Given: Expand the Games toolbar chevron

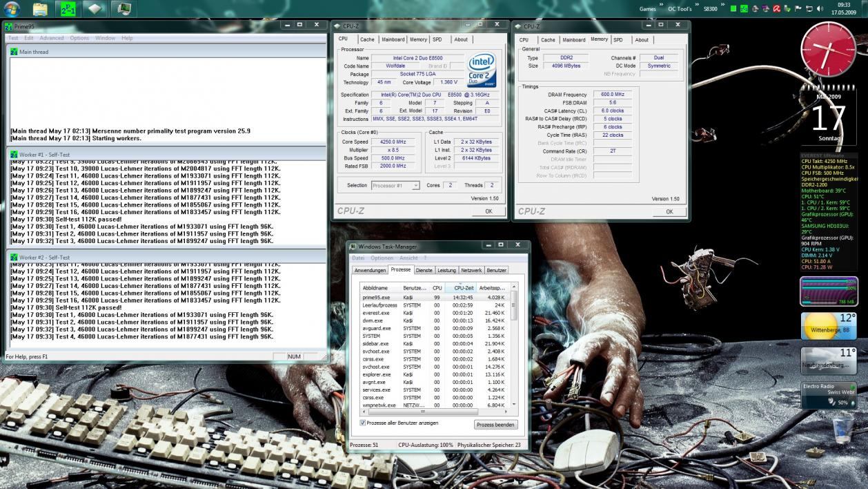Looking at the screenshot, I should pos(661,6).
